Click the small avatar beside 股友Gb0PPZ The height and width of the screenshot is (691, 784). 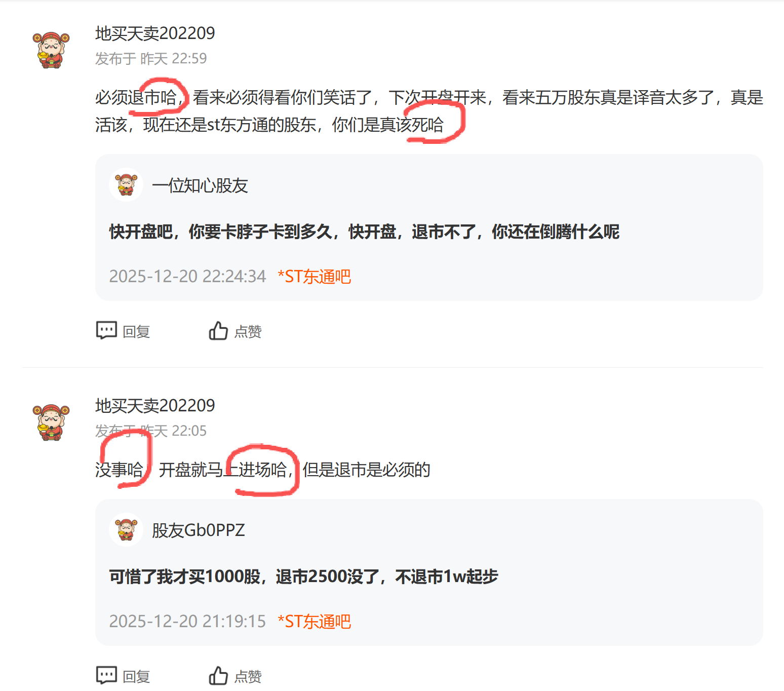click(x=126, y=529)
